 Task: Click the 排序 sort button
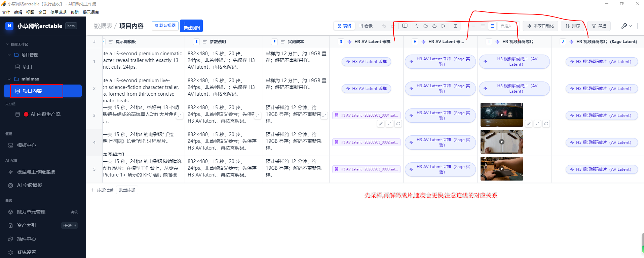573,26
